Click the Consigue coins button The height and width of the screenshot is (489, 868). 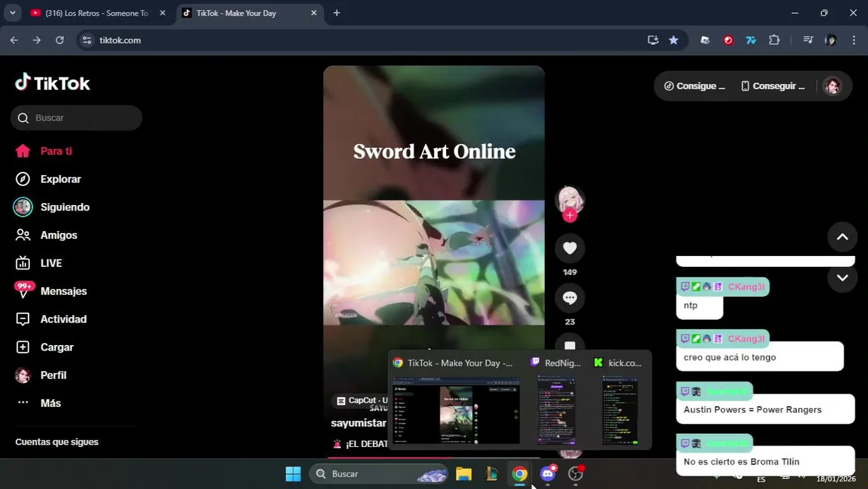[694, 86]
